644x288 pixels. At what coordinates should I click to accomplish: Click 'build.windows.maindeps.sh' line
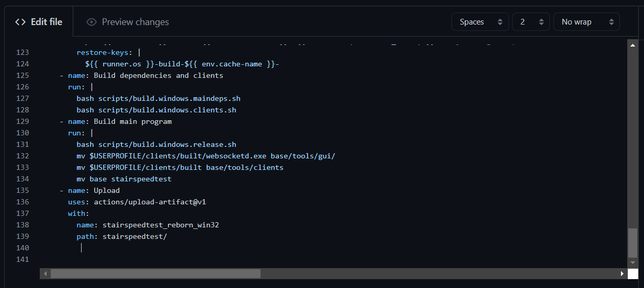point(159,99)
